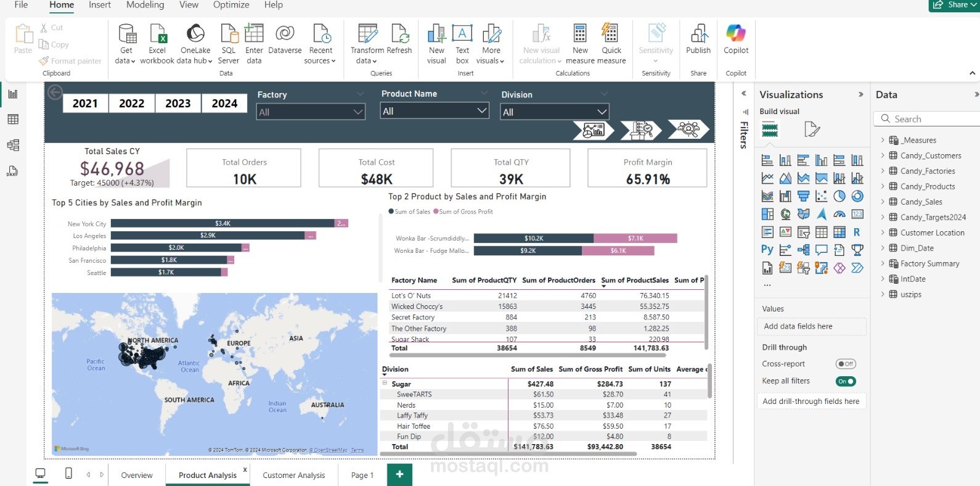Collapse the Sugar division row

pyautogui.click(x=385, y=383)
